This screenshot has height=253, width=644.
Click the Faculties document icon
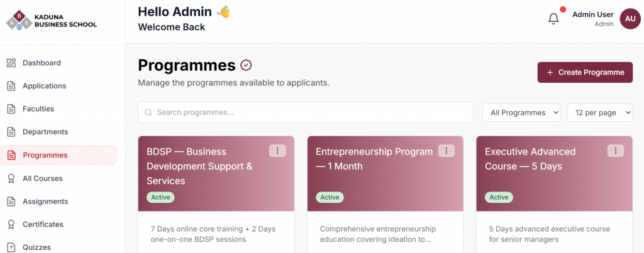pyautogui.click(x=11, y=109)
